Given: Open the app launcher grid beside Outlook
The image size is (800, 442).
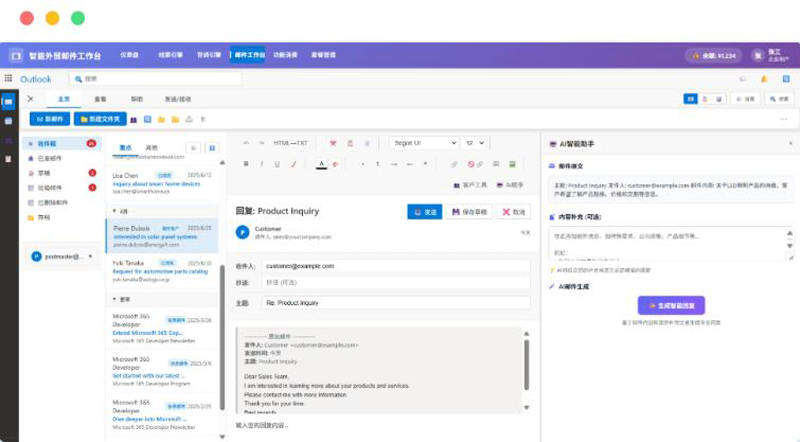Looking at the screenshot, I should click(x=9, y=78).
